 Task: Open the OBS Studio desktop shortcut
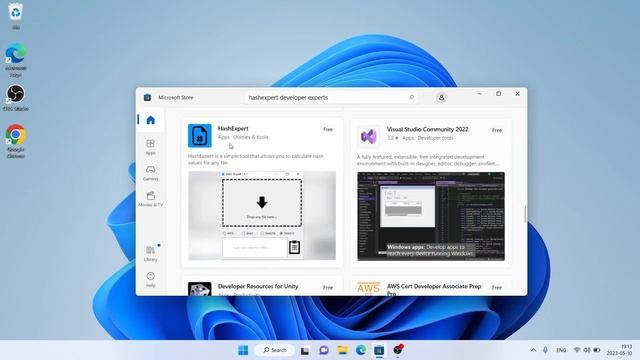(16, 98)
